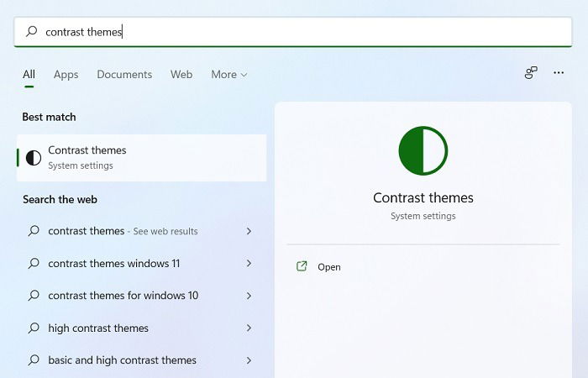Click search icon beside high contrast themes
This screenshot has height=378, width=588.
pos(34,328)
